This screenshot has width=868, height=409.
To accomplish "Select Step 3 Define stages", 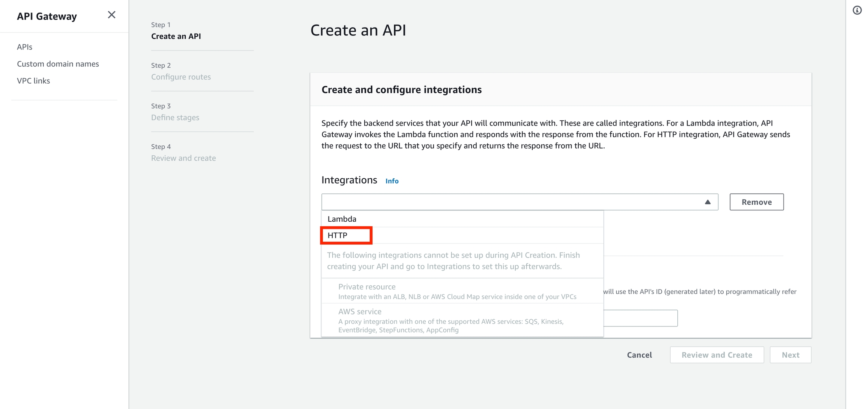I will coord(175,118).
